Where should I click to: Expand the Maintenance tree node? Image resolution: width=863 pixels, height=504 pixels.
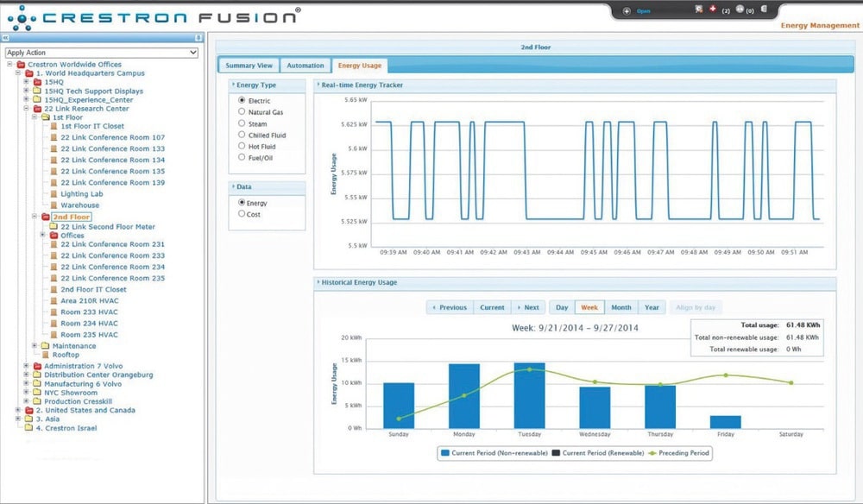click(x=35, y=345)
